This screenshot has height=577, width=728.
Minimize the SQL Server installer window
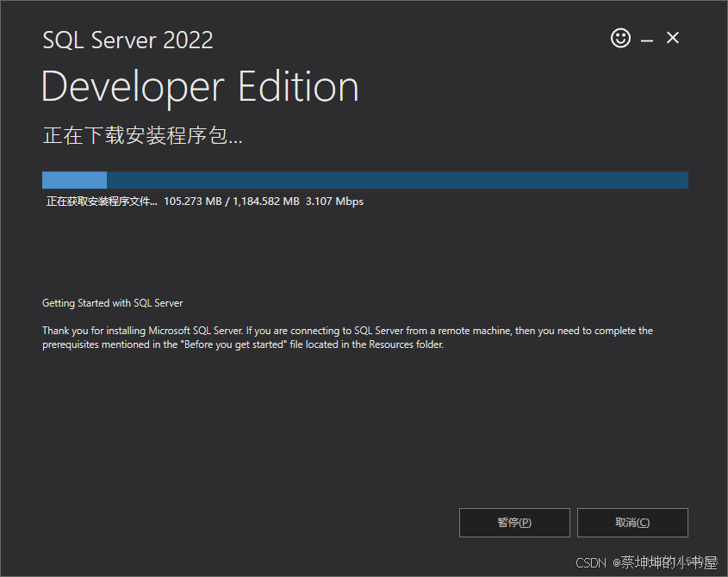coord(647,40)
